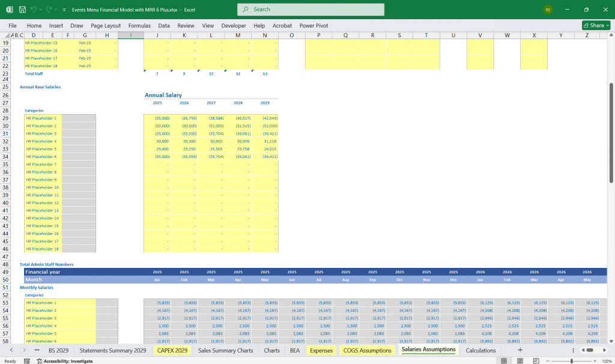
Task: Undo the last action with the Undo icon
Action: click(x=33, y=9)
